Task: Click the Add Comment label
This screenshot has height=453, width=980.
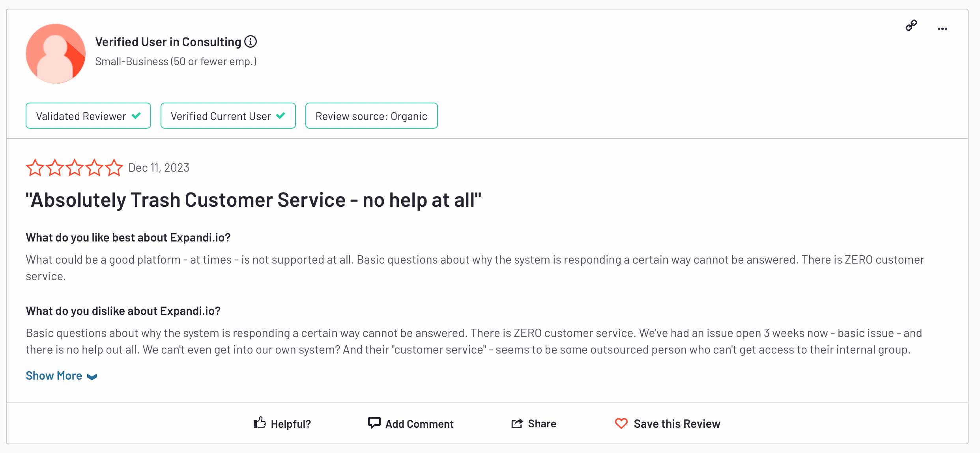Action: pyautogui.click(x=419, y=424)
